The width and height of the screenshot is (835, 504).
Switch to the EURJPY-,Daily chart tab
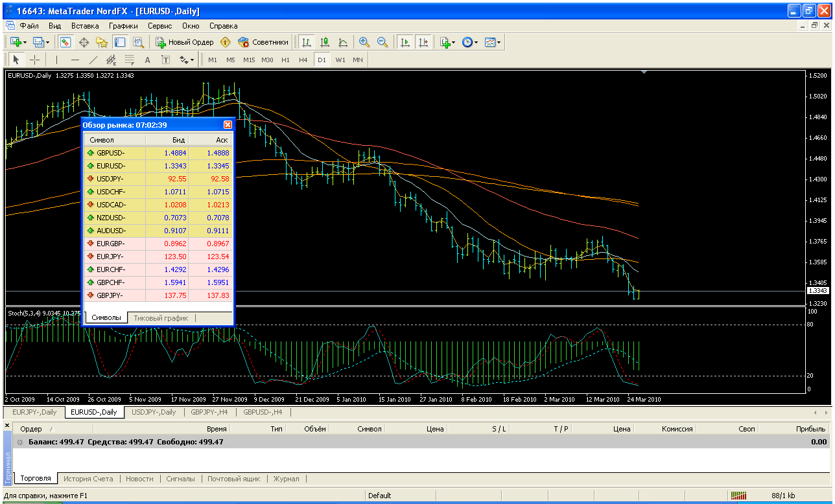click(34, 412)
